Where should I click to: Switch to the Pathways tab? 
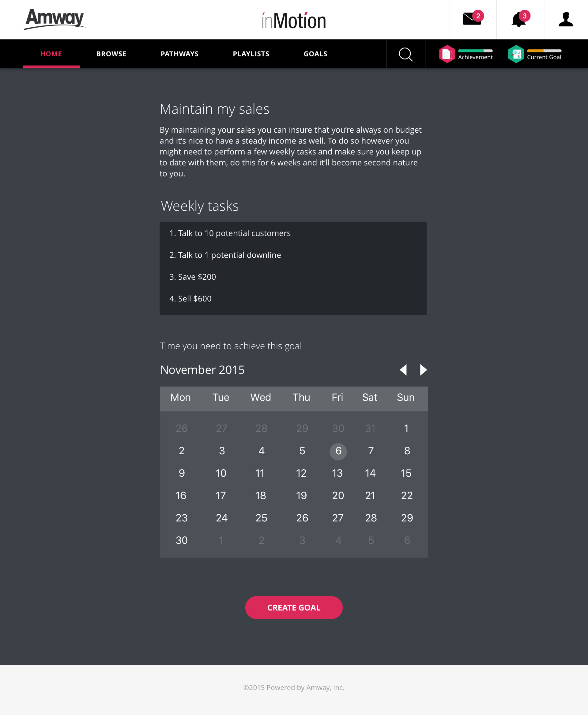179,54
